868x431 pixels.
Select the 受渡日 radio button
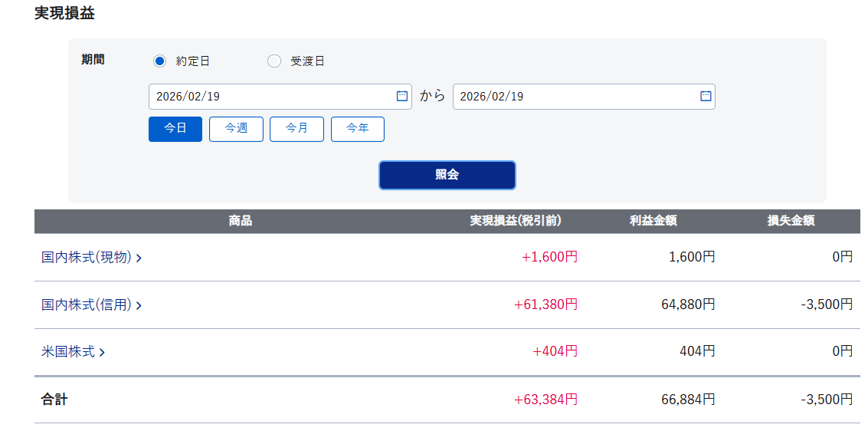[274, 61]
